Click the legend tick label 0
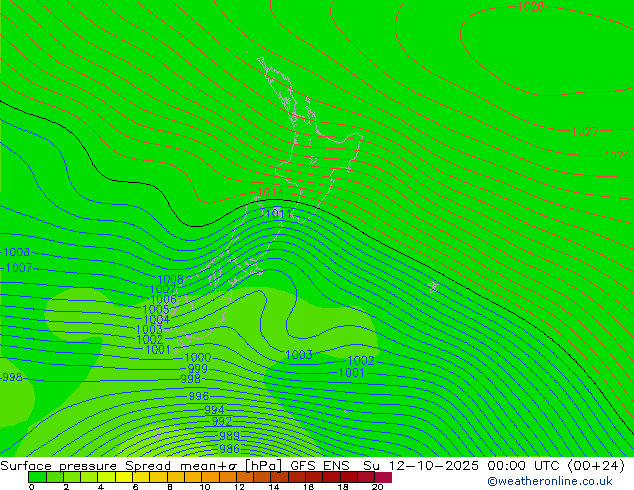The width and height of the screenshot is (634, 490). 32,487
